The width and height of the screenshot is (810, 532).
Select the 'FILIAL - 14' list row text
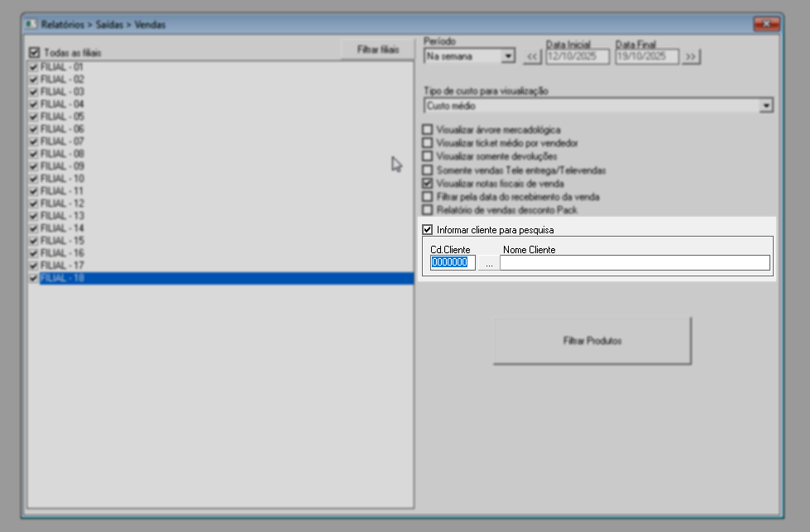click(62, 228)
